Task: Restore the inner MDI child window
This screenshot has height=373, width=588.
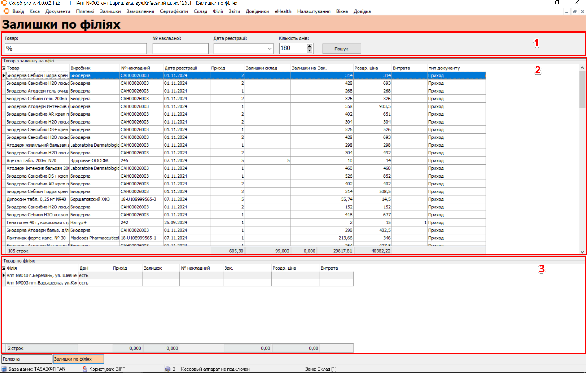Action: coord(575,12)
